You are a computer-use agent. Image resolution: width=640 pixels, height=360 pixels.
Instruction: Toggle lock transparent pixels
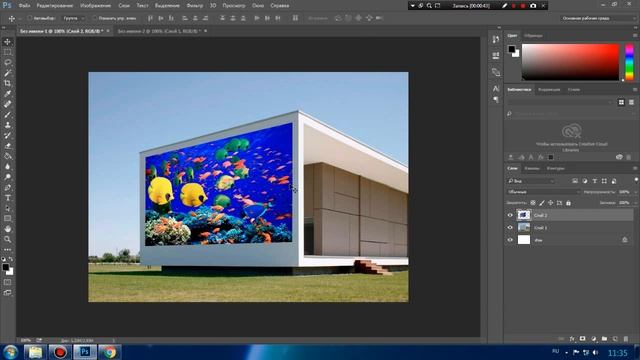click(x=533, y=203)
